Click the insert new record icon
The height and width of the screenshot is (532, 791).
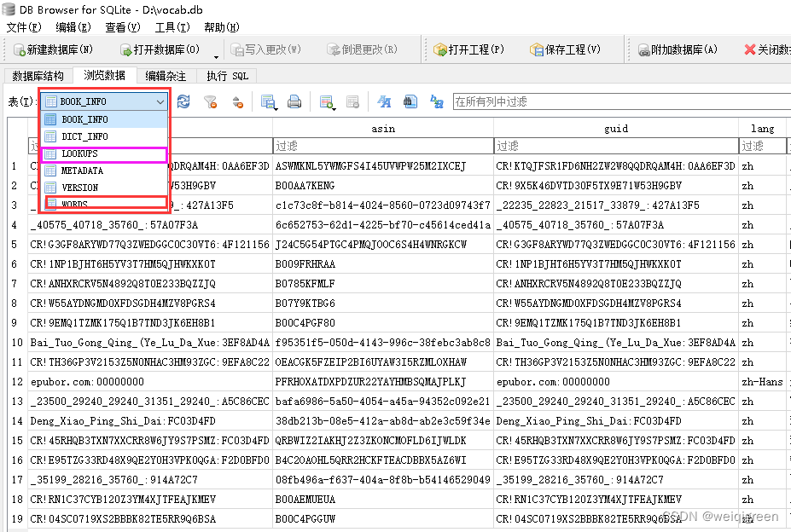327,101
